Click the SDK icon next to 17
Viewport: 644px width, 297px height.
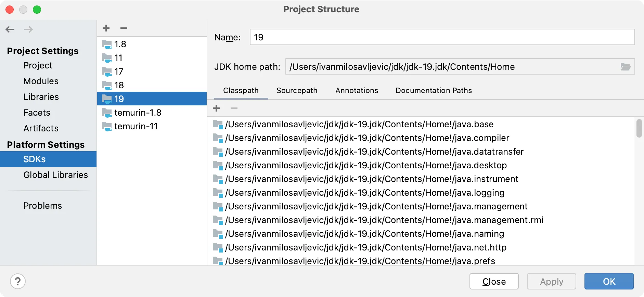[x=107, y=72]
